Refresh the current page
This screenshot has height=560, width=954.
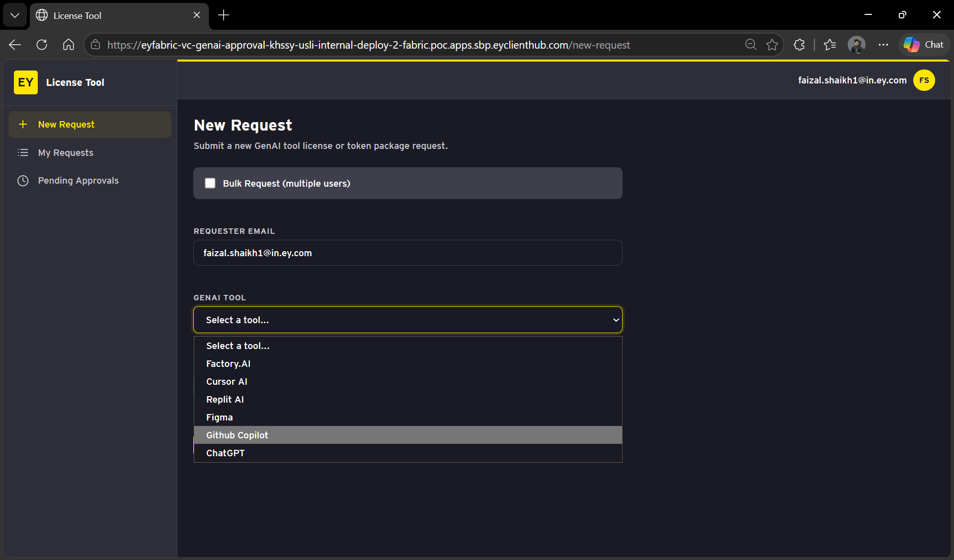42,45
